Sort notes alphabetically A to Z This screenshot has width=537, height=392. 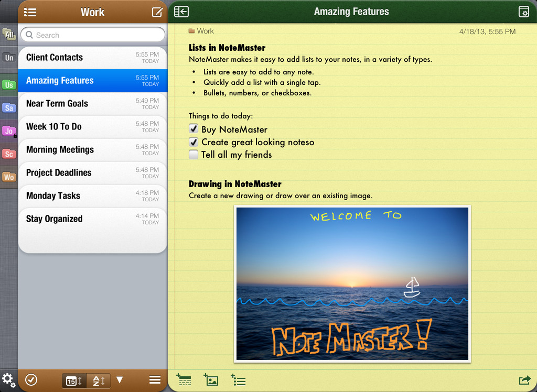pos(99,380)
